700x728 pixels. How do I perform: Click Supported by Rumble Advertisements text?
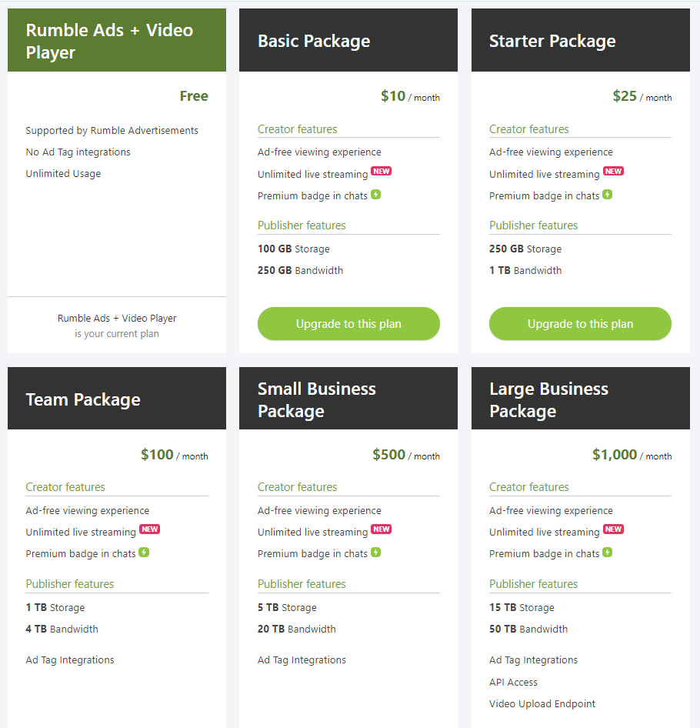coord(112,131)
